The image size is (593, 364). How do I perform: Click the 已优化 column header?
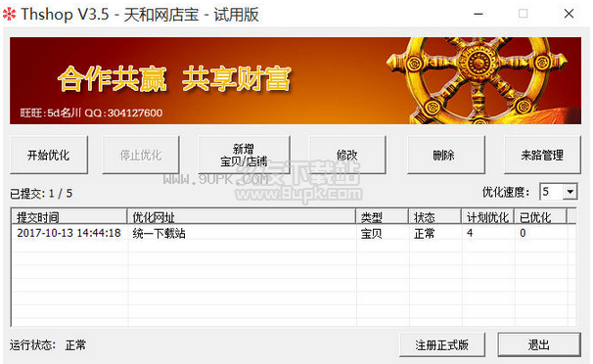pyautogui.click(x=540, y=217)
